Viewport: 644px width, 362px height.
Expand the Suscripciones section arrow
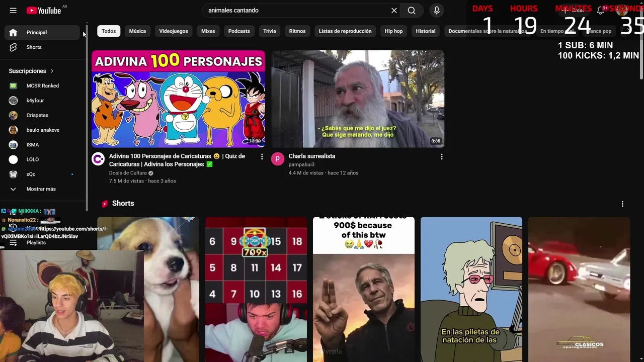[52, 71]
